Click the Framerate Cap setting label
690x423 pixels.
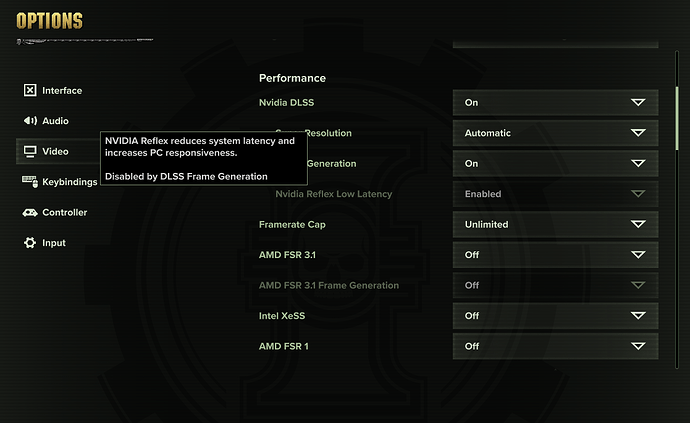coord(292,225)
